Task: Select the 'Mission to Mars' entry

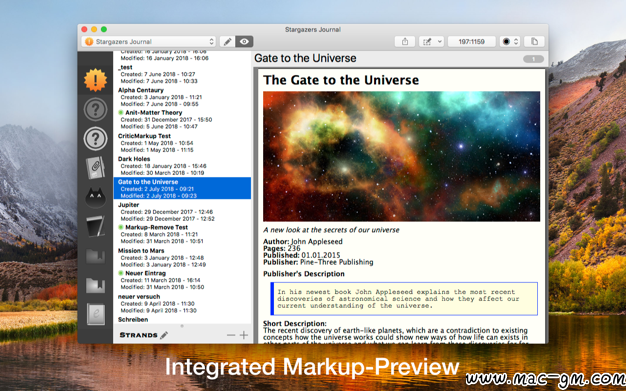Action: (x=182, y=258)
